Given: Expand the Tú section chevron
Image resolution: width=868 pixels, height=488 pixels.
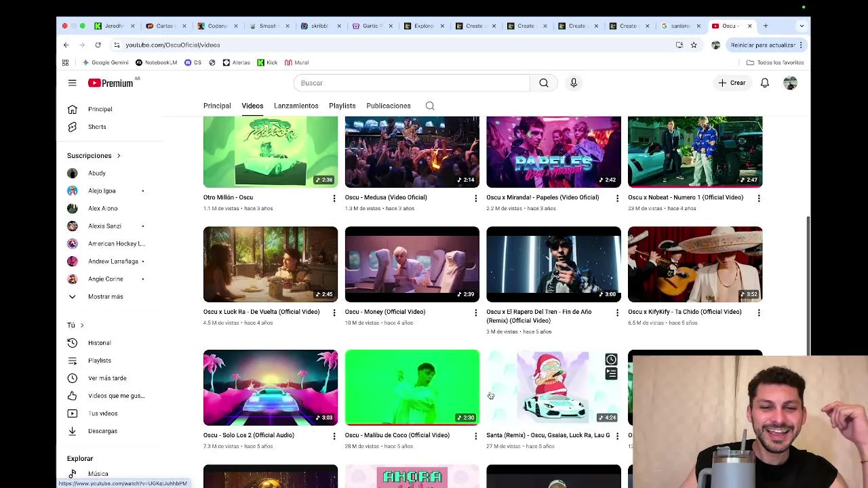Looking at the screenshot, I should click(82, 325).
